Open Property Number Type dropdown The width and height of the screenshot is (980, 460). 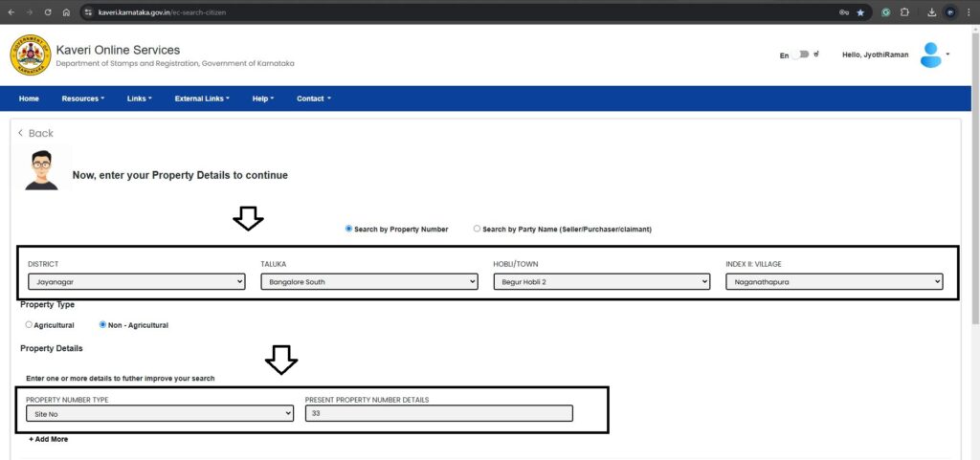coord(160,414)
